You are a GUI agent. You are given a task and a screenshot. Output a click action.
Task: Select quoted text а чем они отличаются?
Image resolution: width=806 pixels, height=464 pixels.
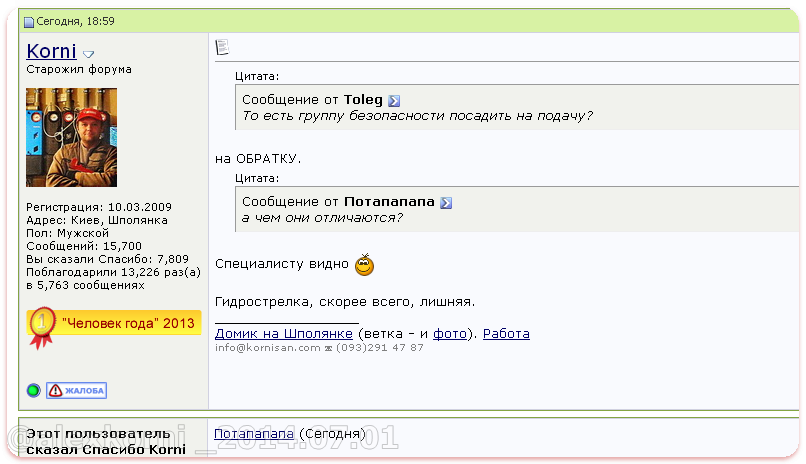click(322, 218)
